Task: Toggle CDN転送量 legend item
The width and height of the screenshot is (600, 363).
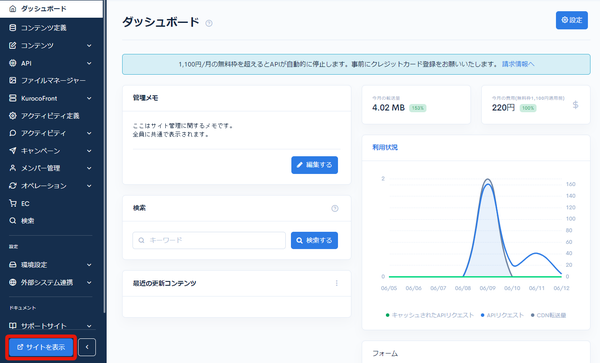Action: pos(548,315)
